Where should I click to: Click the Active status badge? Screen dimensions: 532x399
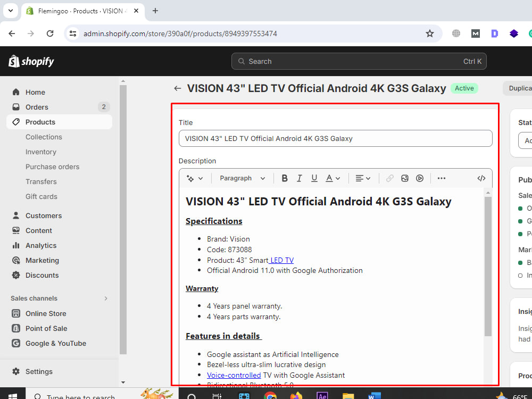[x=464, y=88]
